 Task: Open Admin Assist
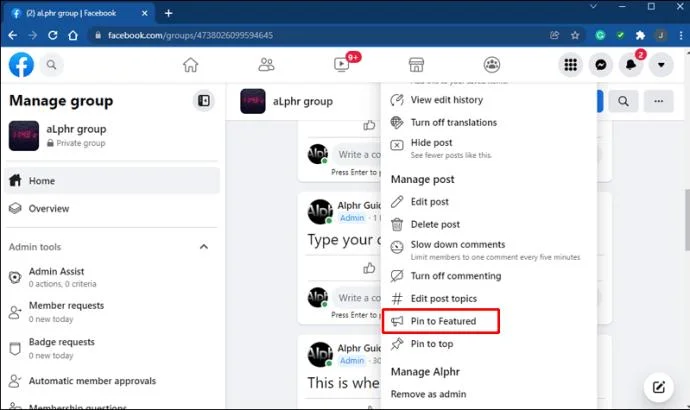point(112,277)
